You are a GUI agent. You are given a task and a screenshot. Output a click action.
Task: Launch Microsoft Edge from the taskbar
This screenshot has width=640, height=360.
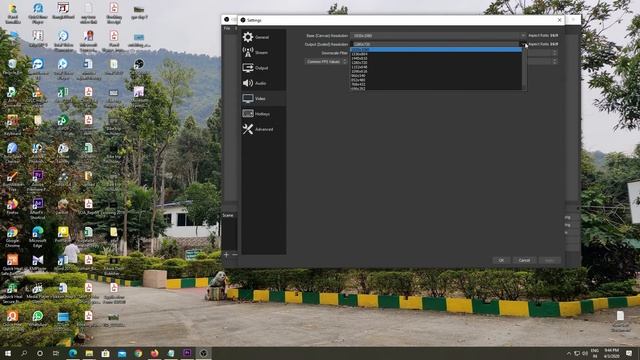pos(73,353)
